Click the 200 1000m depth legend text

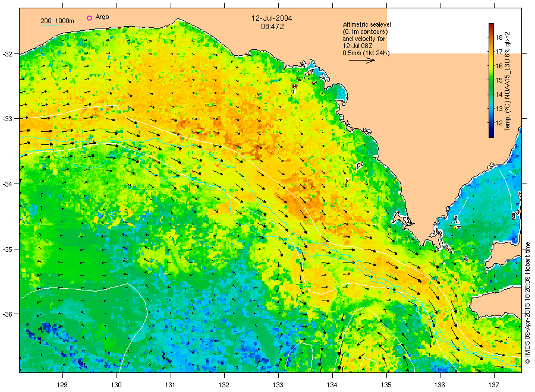(x=57, y=21)
